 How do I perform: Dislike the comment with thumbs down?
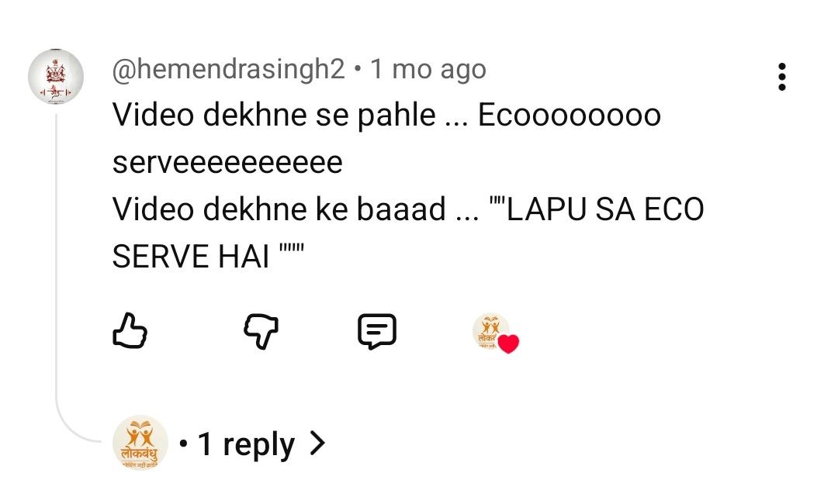point(261,331)
